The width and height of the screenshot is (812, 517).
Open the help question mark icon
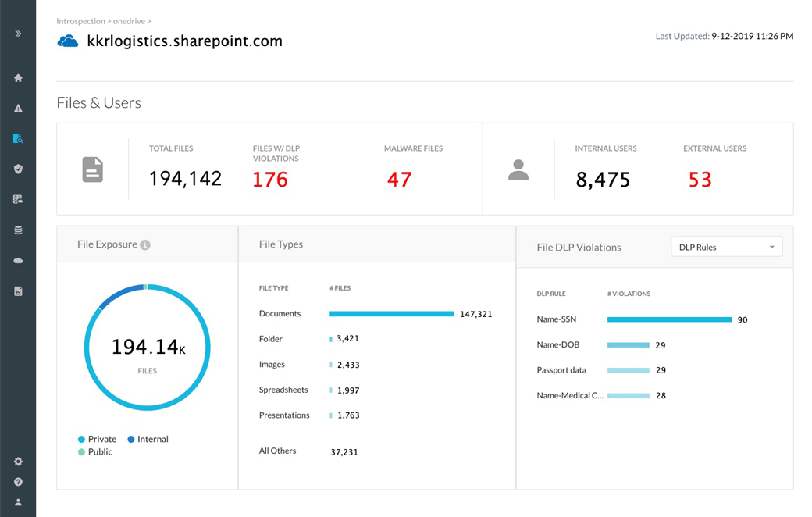click(x=18, y=482)
